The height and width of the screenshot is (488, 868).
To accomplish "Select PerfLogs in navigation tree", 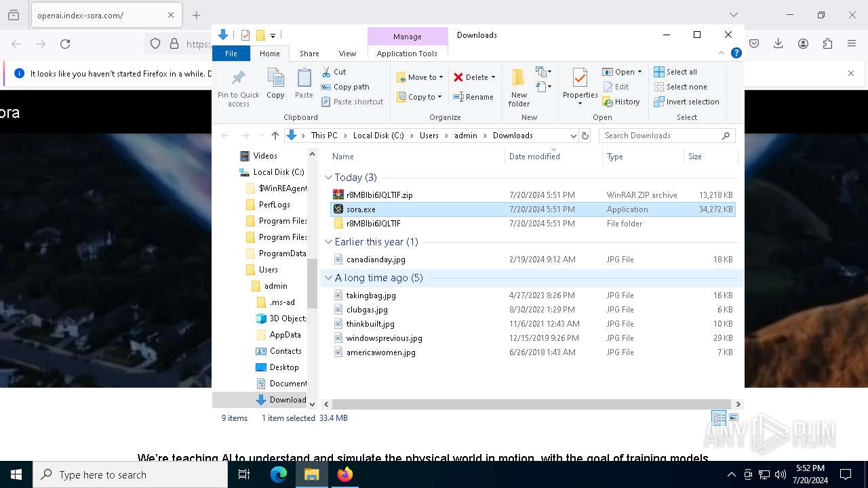I will [x=274, y=205].
